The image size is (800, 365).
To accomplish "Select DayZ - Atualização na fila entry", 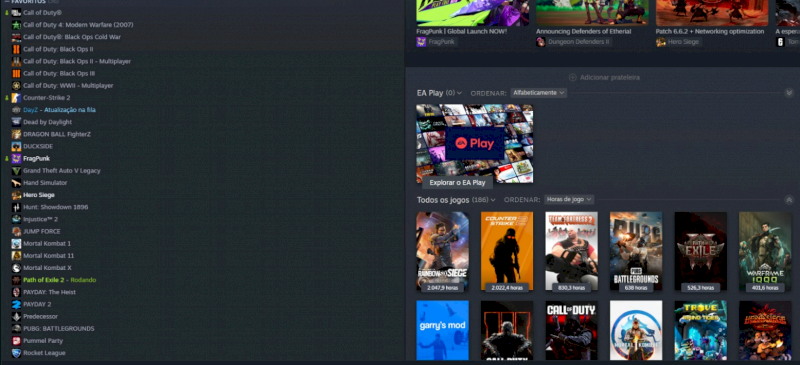I will pos(59,110).
